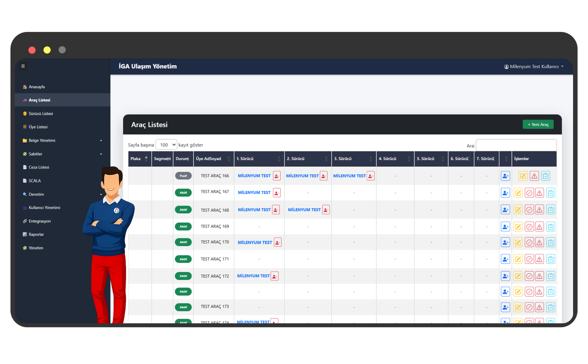Image resolution: width=588 pixels, height=364 pixels.
Task: Edit the TEST ARAÇ 171 record
Action: point(518,259)
